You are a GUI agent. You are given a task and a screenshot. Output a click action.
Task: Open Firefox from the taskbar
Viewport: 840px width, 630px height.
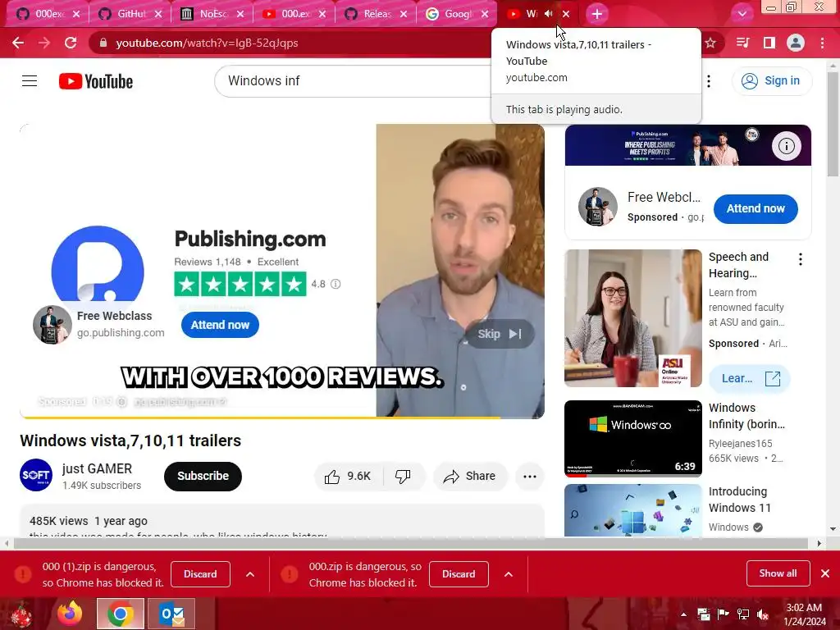pyautogui.click(x=71, y=614)
